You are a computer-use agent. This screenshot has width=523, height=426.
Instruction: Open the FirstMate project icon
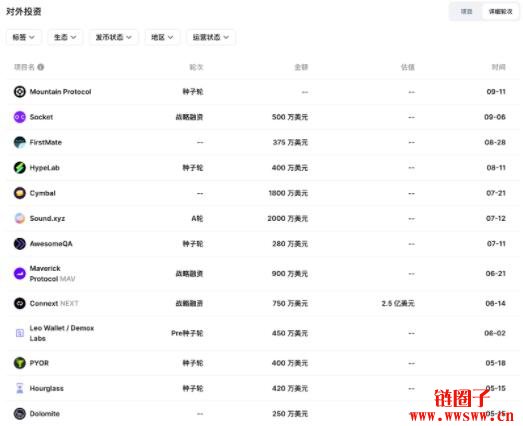click(20, 142)
